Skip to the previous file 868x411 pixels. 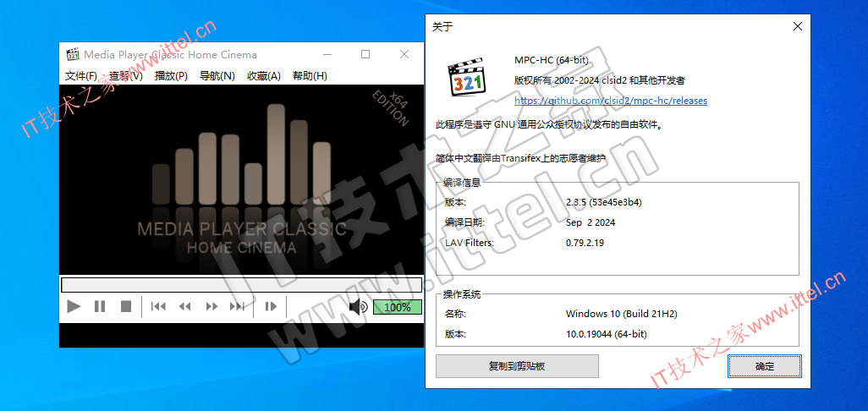(158, 306)
